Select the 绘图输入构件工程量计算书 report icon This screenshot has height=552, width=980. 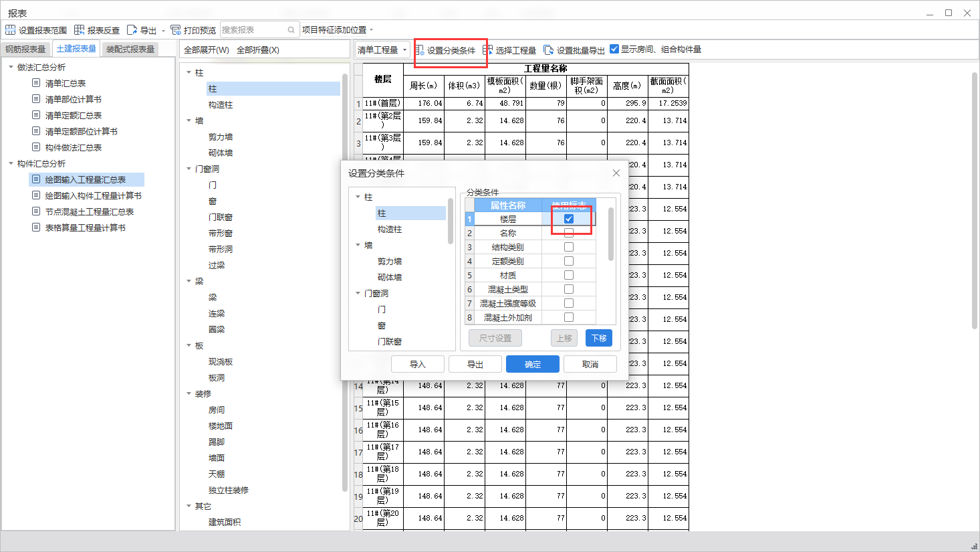(x=36, y=195)
